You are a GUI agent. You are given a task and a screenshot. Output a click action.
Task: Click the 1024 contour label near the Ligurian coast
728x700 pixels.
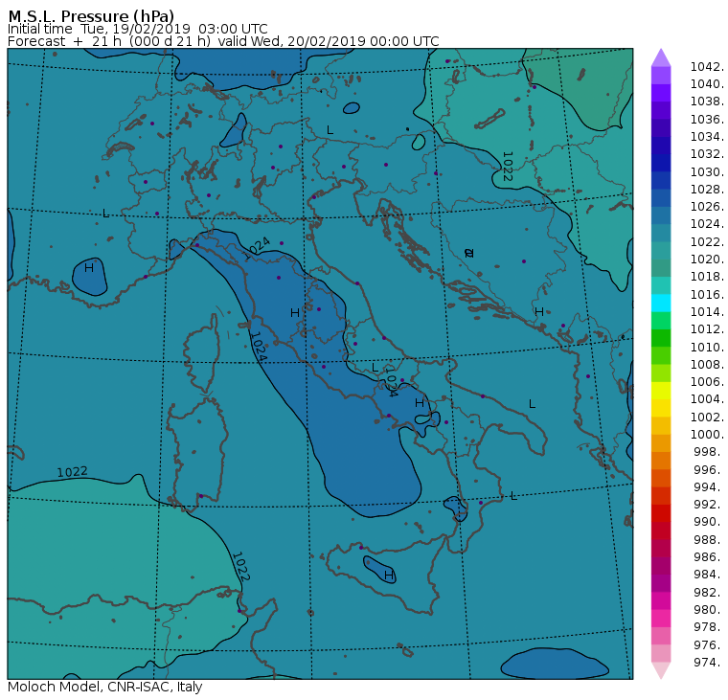[x=257, y=248]
